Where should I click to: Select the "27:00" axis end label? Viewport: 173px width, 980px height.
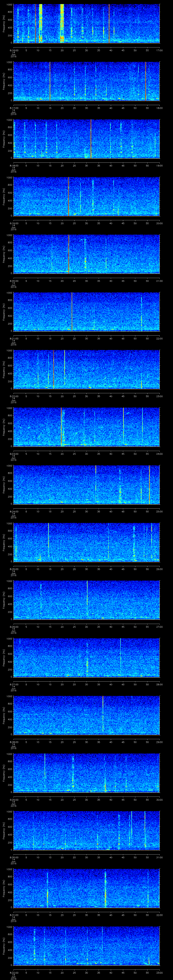pyautogui.click(x=159, y=627)
